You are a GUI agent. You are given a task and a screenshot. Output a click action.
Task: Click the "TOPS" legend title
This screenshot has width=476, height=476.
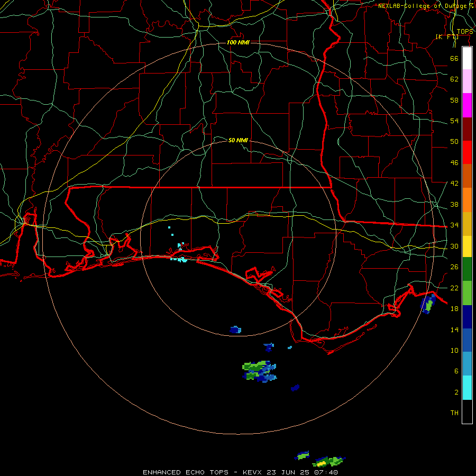pyautogui.click(x=465, y=32)
